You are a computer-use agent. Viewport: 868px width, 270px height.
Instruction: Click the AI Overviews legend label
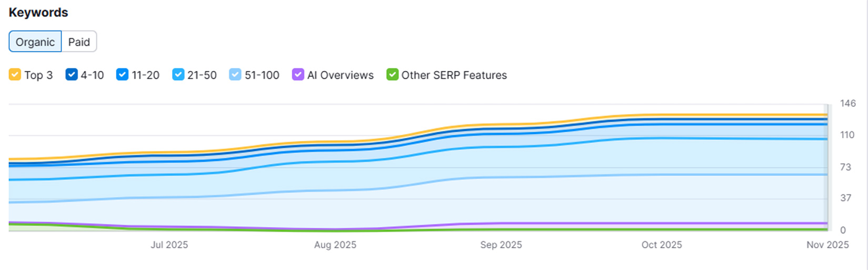[340, 75]
